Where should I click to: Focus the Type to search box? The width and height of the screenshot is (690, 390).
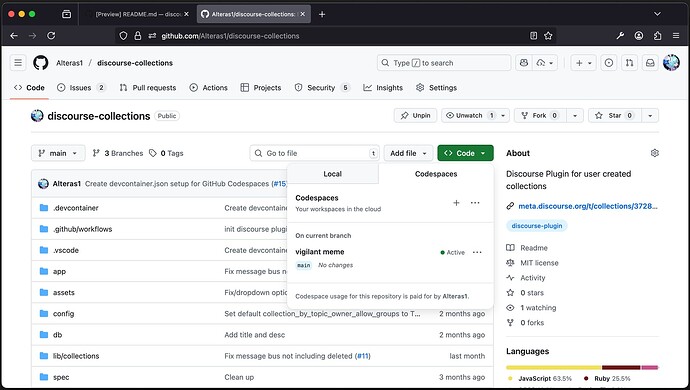point(444,63)
